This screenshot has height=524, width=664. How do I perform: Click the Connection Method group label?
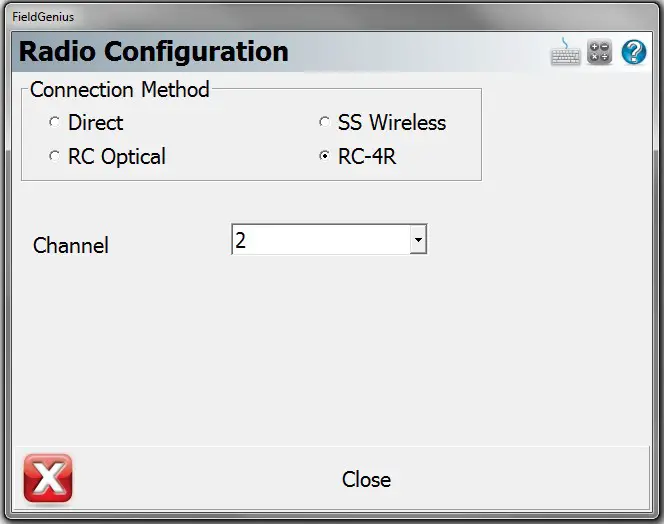120,89
